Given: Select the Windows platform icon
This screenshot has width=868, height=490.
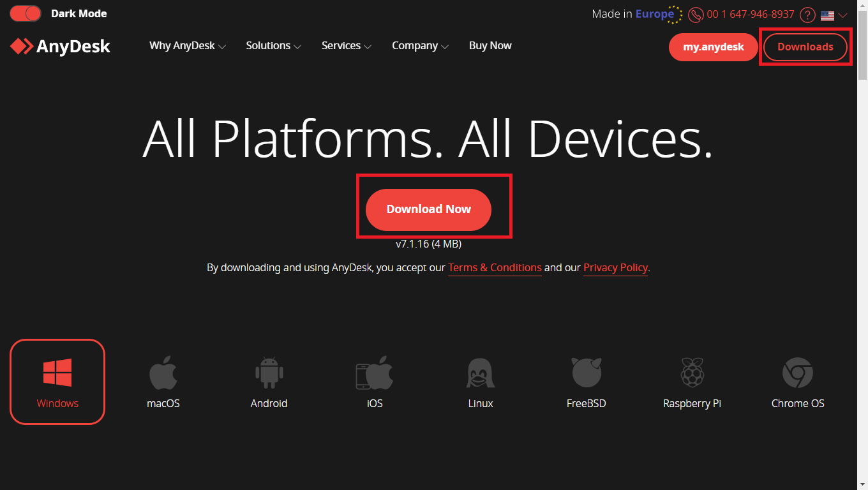Looking at the screenshot, I should pyautogui.click(x=57, y=372).
